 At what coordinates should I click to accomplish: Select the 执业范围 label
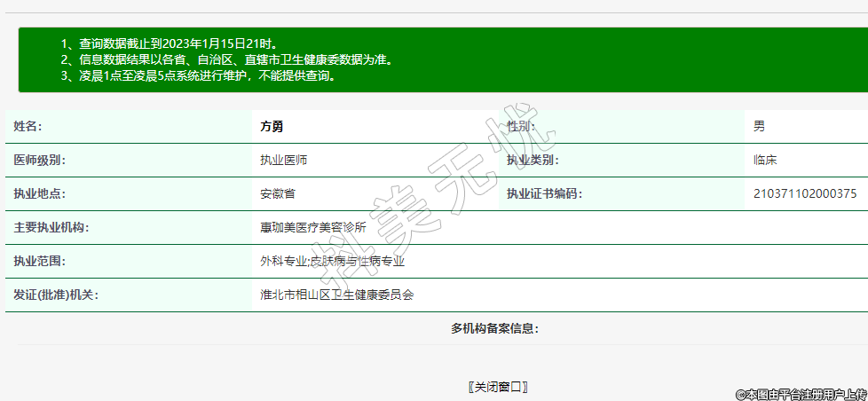pyautogui.click(x=39, y=262)
